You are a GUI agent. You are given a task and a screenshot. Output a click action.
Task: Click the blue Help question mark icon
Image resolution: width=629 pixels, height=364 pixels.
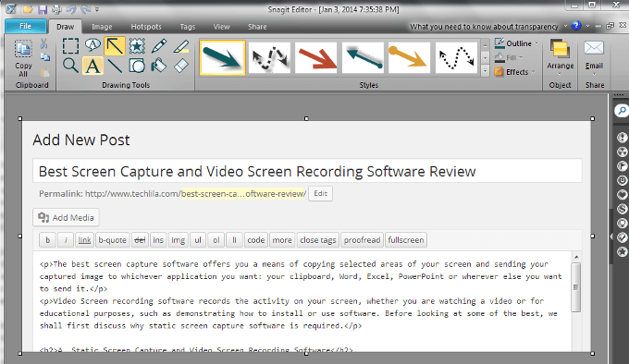[x=576, y=26]
